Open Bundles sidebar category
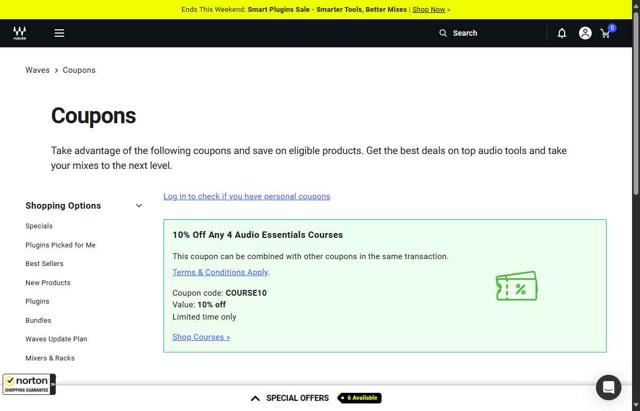This screenshot has height=411, width=640. (x=38, y=320)
